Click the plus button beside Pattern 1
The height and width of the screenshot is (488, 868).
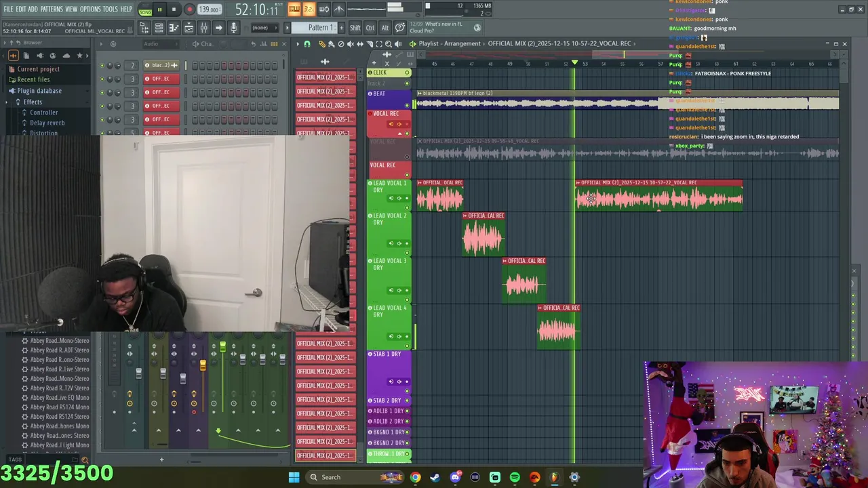[341, 28]
